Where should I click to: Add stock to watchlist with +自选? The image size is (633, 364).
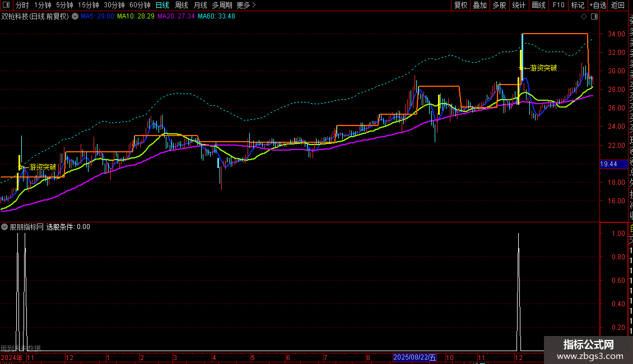598,5
